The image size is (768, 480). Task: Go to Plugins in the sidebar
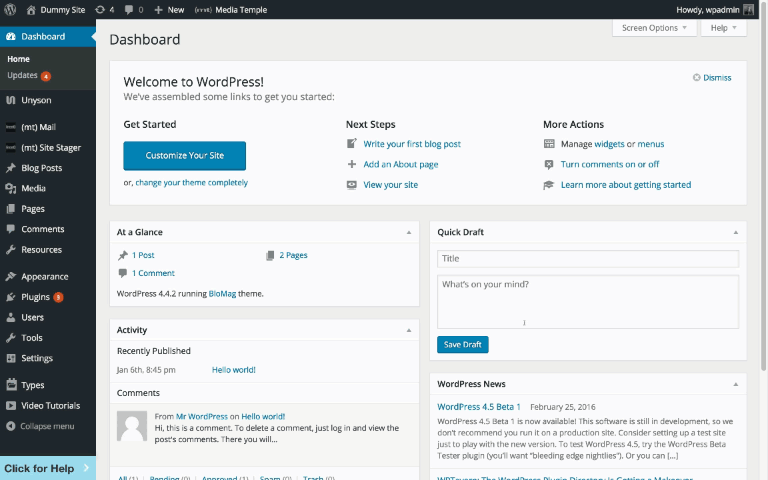click(35, 297)
